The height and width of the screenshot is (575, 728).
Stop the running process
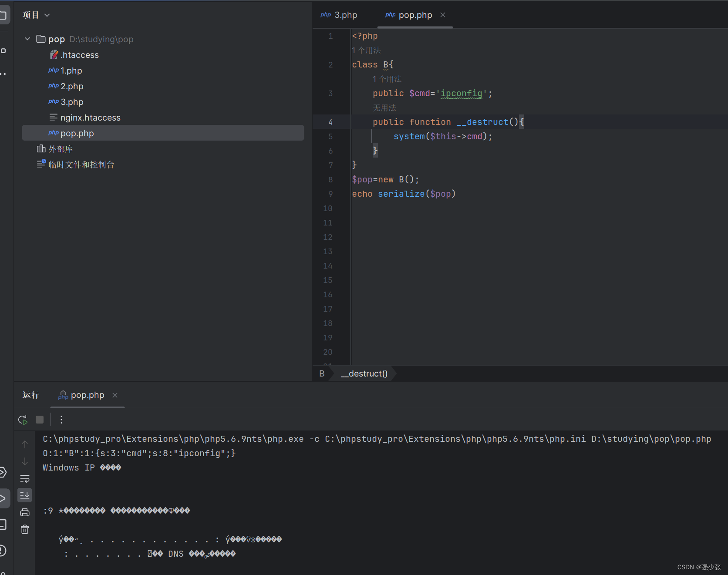(x=40, y=420)
